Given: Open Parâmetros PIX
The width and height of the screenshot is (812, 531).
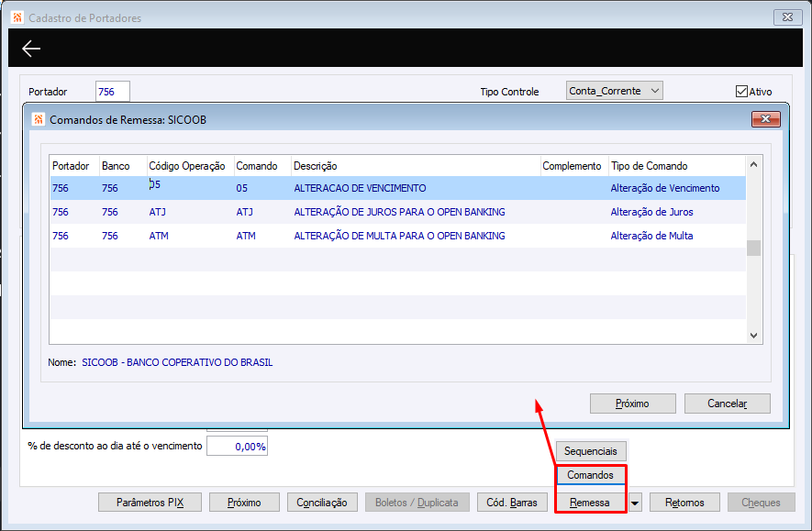Looking at the screenshot, I should (x=150, y=503).
